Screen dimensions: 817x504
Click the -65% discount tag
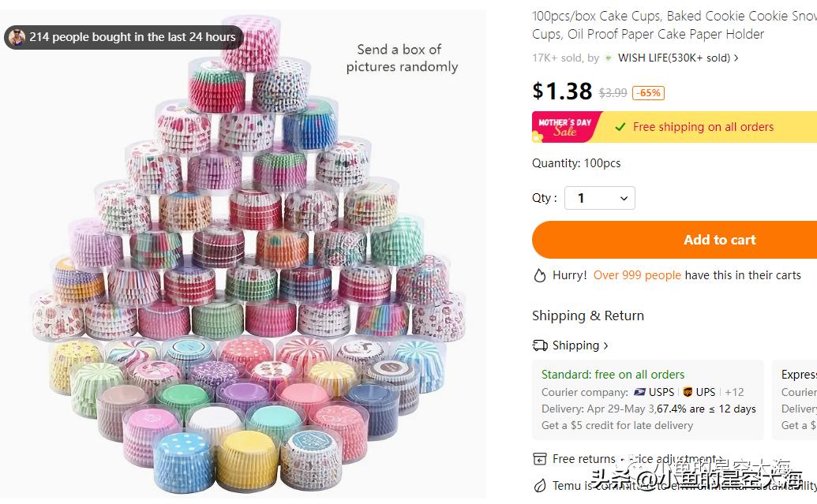[x=648, y=93]
